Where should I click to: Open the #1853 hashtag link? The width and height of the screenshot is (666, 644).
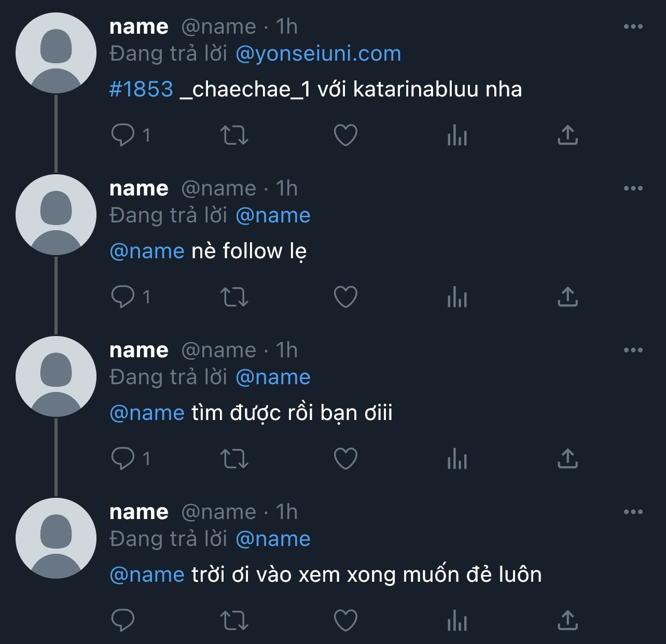point(141,89)
